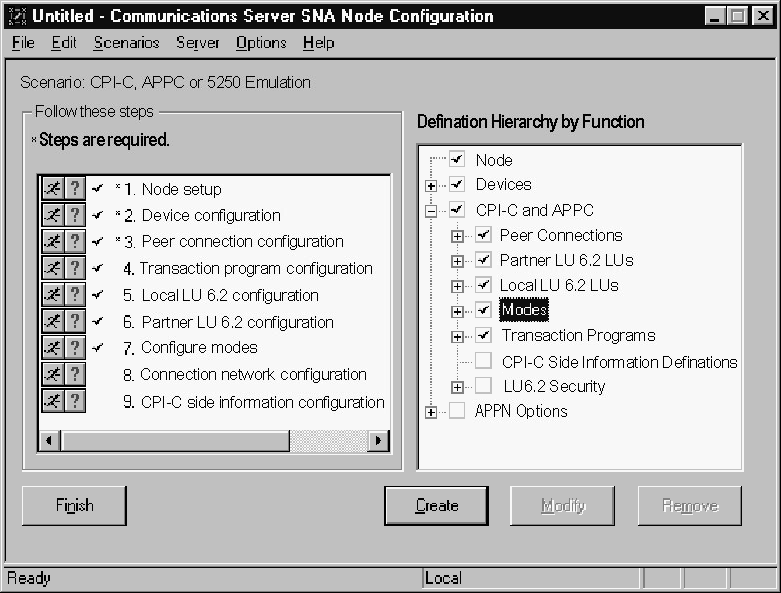Click help icon for Transaction program configuration
Image resolution: width=781 pixels, height=593 pixels.
[x=74, y=268]
